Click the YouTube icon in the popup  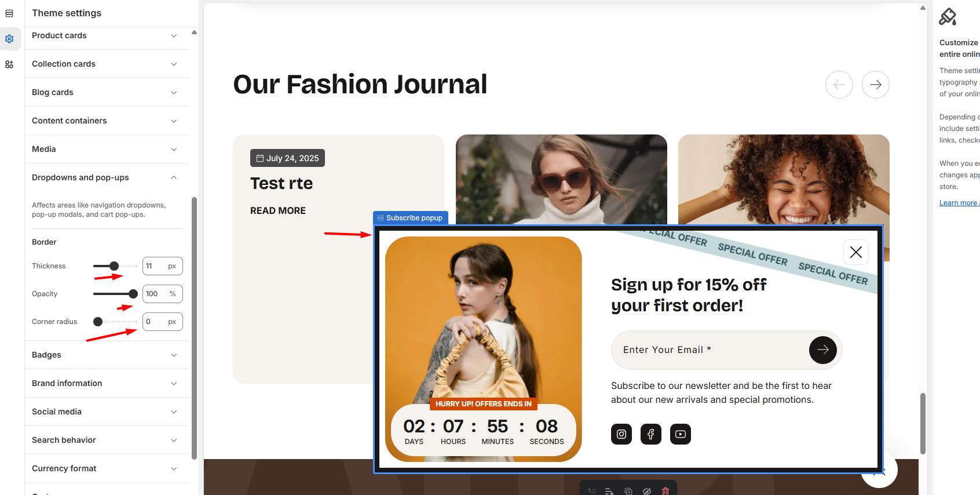tap(681, 434)
